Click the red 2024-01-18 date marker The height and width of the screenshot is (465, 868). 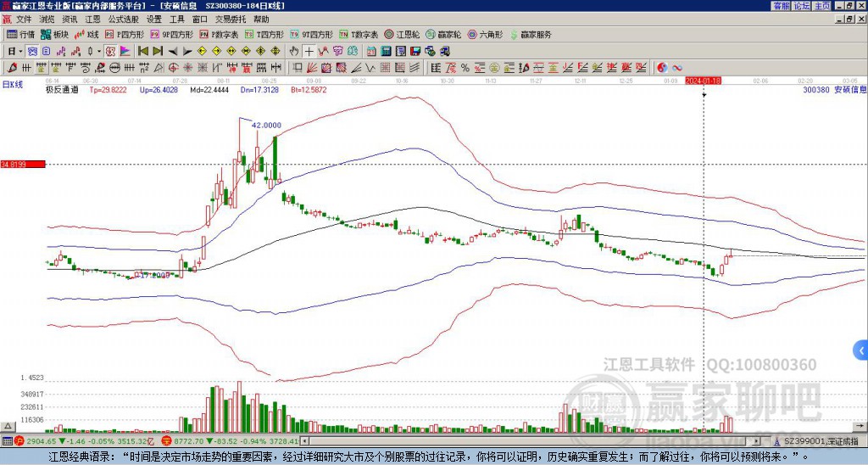point(703,81)
